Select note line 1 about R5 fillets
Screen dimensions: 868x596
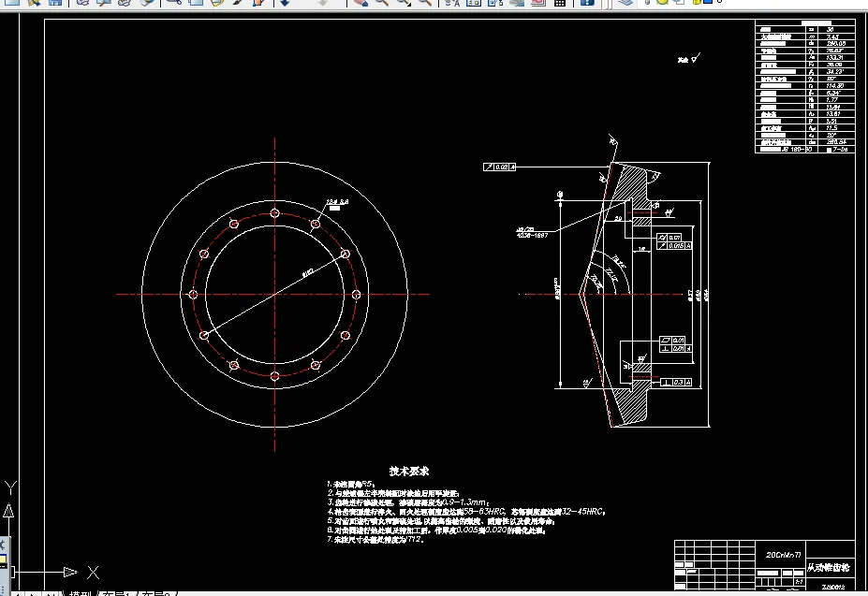pyautogui.click(x=351, y=485)
